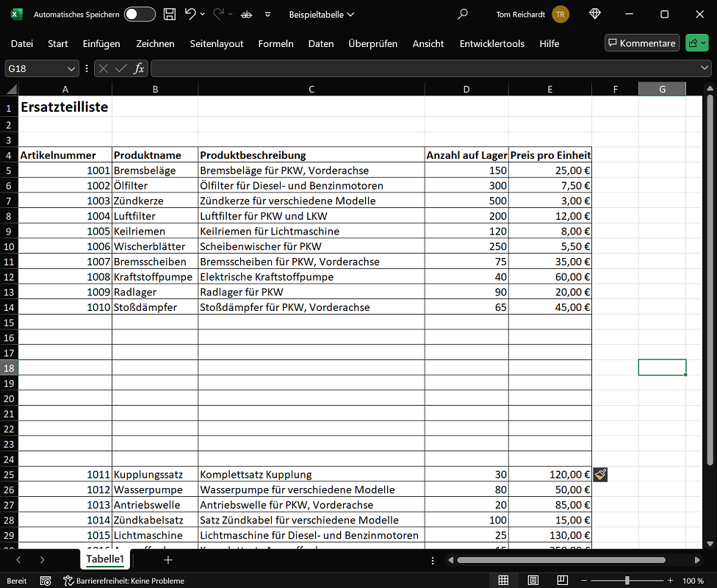717x588 pixels.
Task: Click the Produktbeschreibung header cell
Action: 311,155
